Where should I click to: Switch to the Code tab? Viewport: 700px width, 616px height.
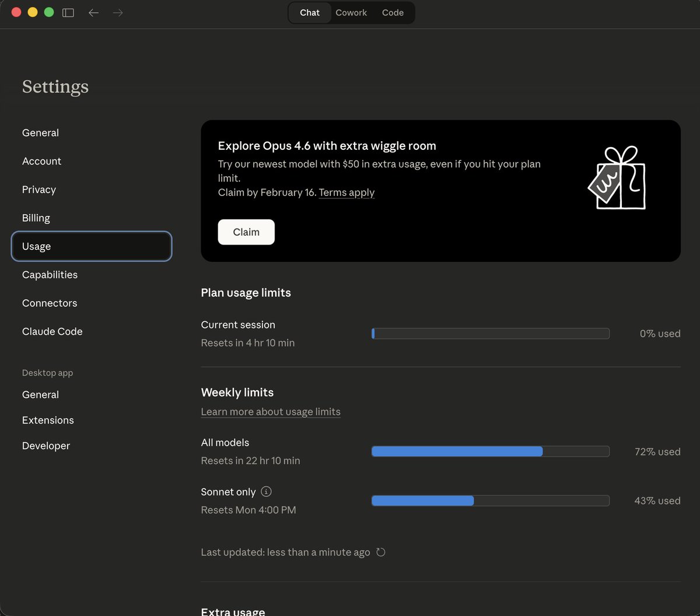(x=393, y=12)
